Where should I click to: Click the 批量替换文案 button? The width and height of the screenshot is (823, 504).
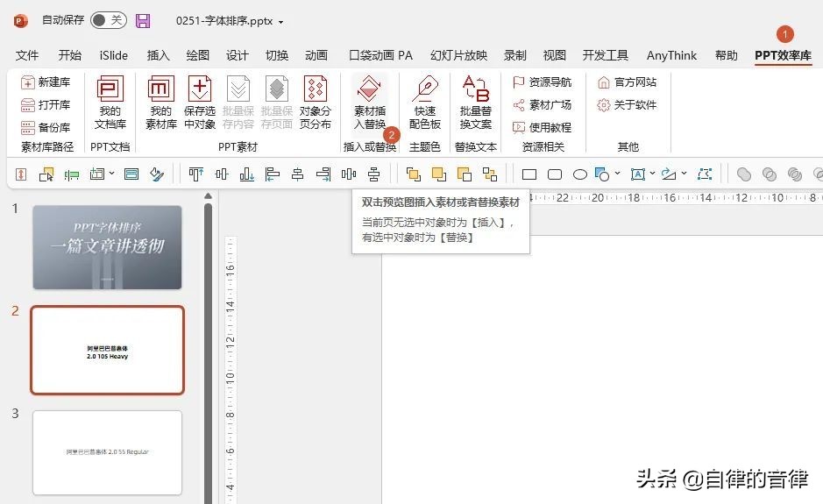click(476, 103)
